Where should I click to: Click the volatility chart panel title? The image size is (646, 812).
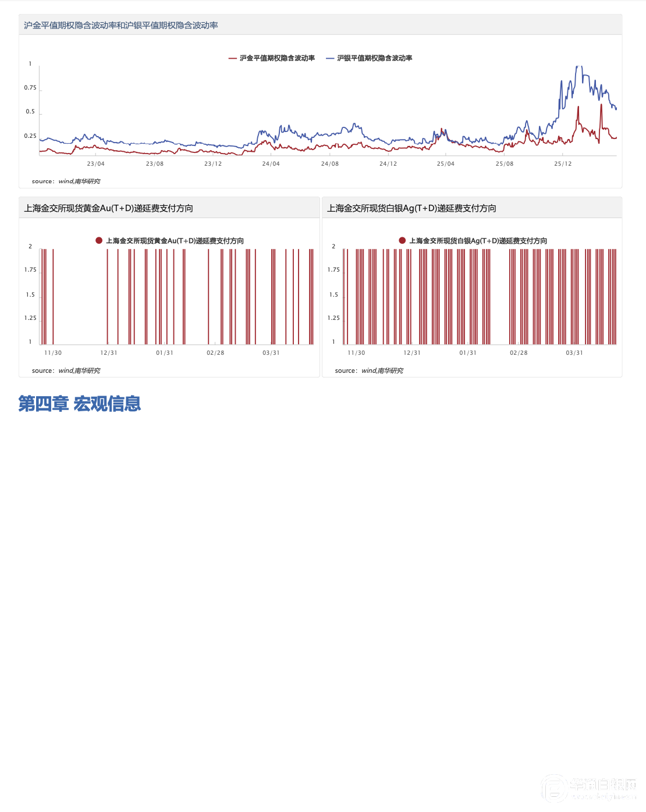[x=121, y=26]
